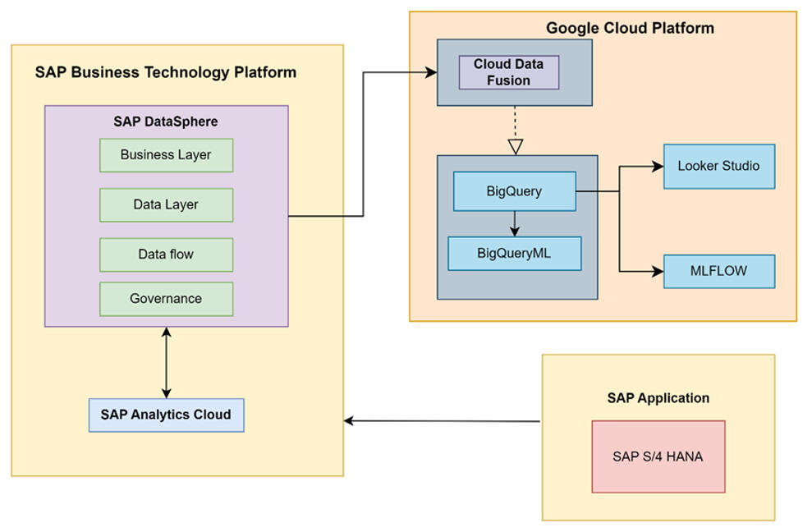The image size is (812, 532).
Task: Click the hollow triangle dashed arrowhead
Action: (x=515, y=147)
